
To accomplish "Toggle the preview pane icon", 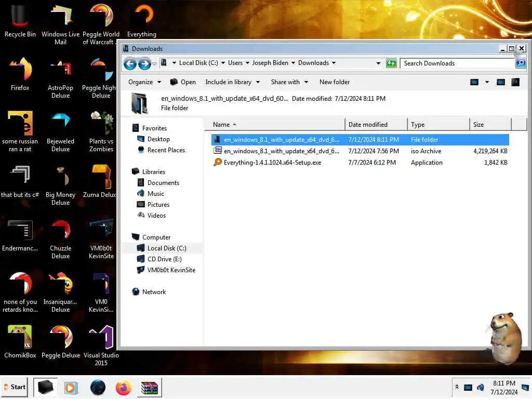I will pos(501,82).
